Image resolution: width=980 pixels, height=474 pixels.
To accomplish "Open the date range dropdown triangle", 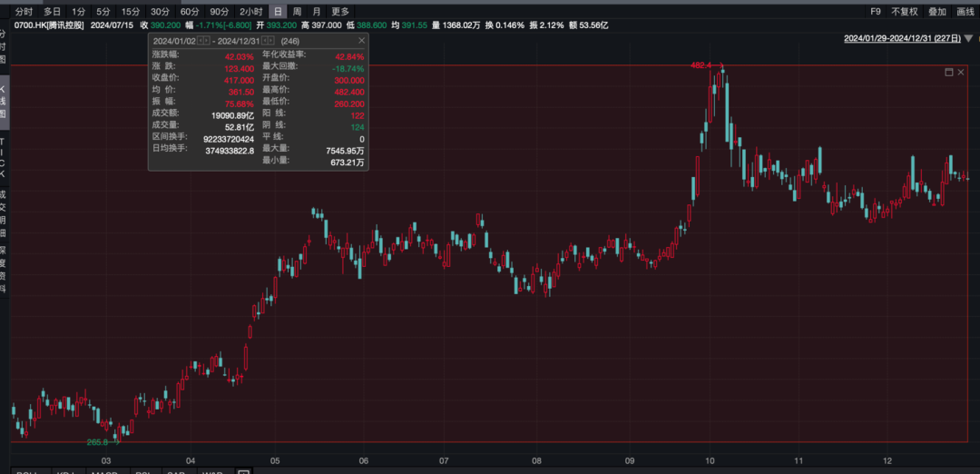I will pyautogui.click(x=969, y=39).
